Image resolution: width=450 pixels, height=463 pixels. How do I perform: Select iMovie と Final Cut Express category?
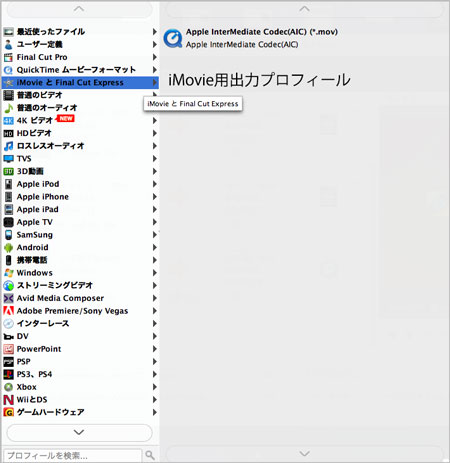80,83
